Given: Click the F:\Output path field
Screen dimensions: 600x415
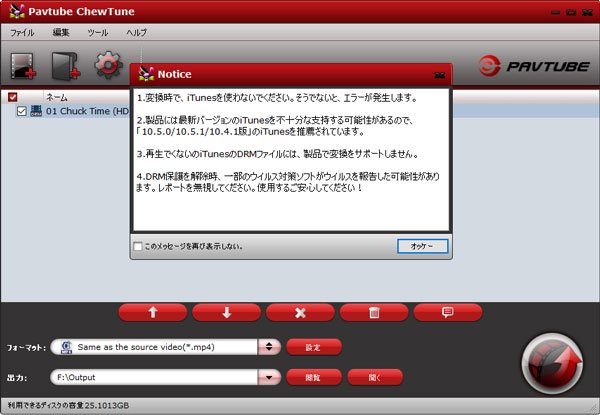Looking at the screenshot, I should 154,378.
